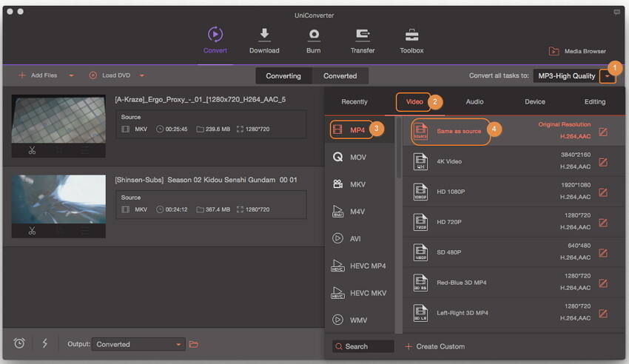Choose the SD 480P preset
Screen dimensions: 629x364
[x=514, y=252]
